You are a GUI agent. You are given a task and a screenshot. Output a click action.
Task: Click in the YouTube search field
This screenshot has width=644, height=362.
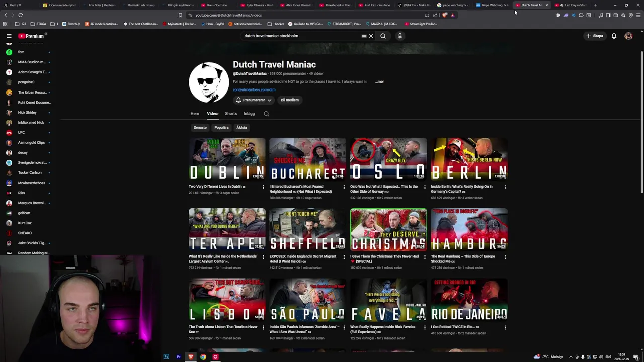(x=302, y=36)
